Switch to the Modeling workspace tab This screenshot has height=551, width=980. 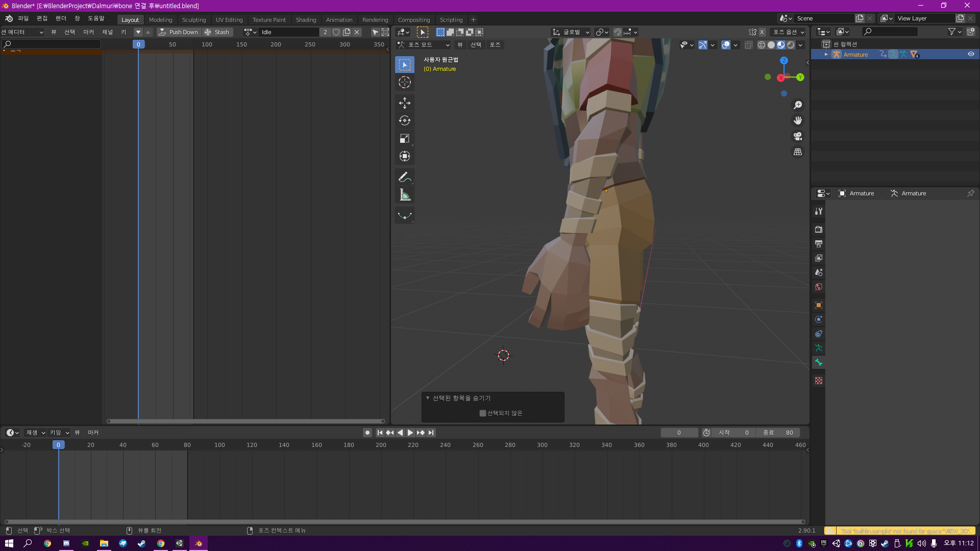(x=160, y=20)
